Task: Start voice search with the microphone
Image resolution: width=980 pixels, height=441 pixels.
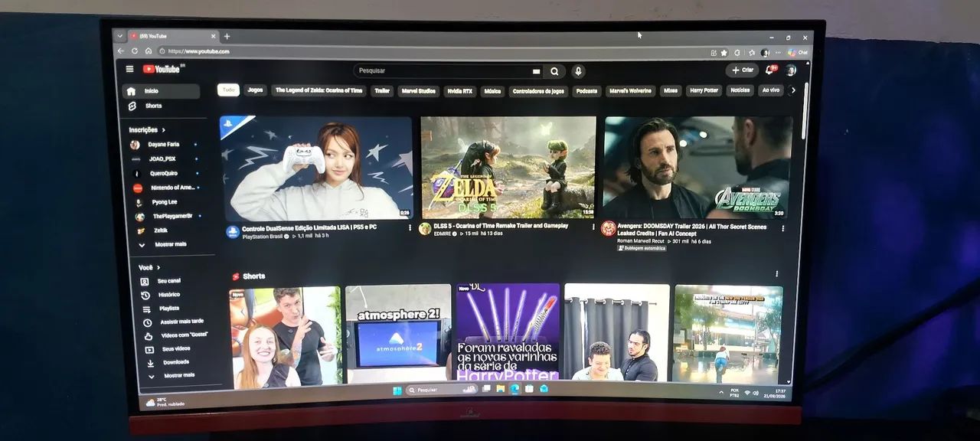Action: coord(578,71)
